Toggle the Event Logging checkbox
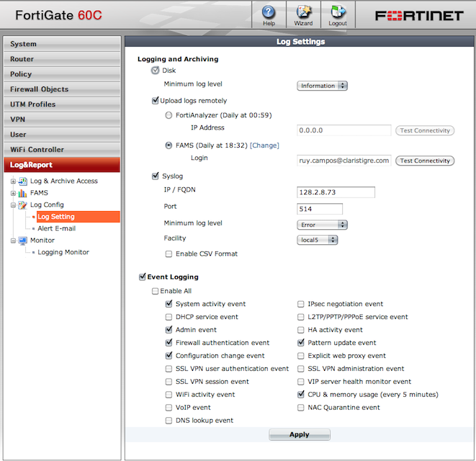476x461 pixels. coord(142,277)
